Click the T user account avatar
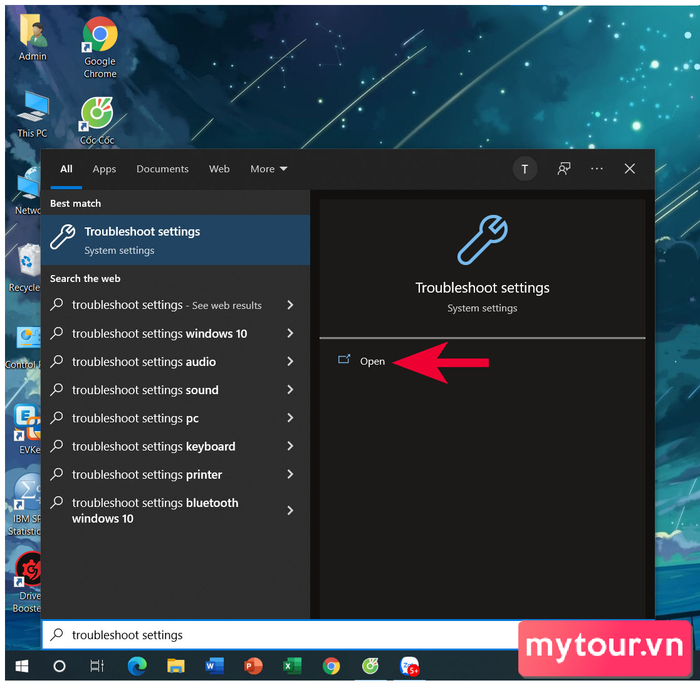This screenshot has width=700, height=688. (x=525, y=169)
